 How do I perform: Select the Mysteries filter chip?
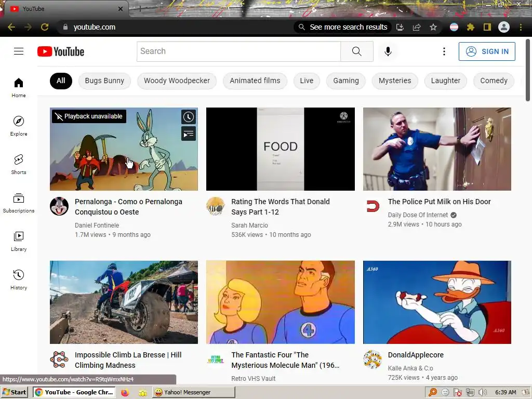(395, 81)
